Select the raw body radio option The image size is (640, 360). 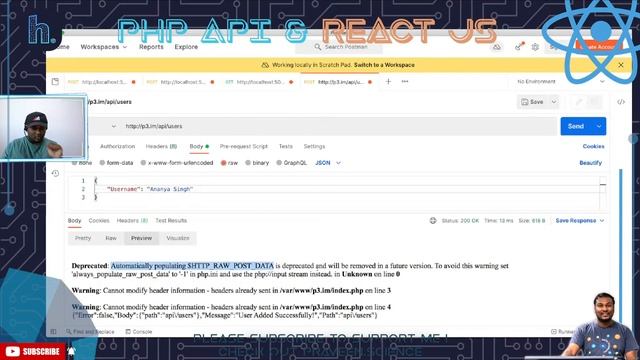click(x=229, y=163)
